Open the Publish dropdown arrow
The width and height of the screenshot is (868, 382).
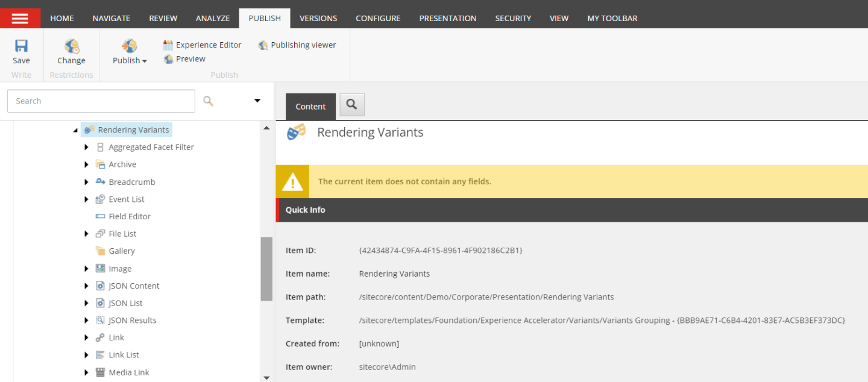[145, 61]
